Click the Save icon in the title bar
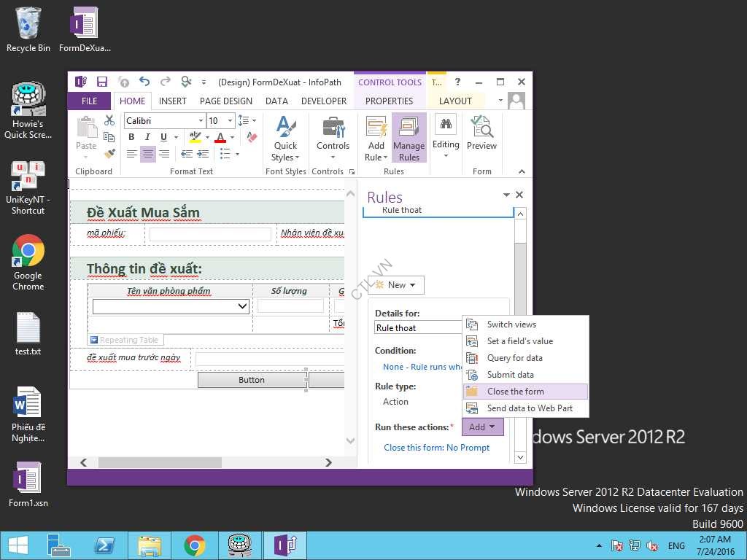This screenshot has width=747, height=560. (102, 82)
